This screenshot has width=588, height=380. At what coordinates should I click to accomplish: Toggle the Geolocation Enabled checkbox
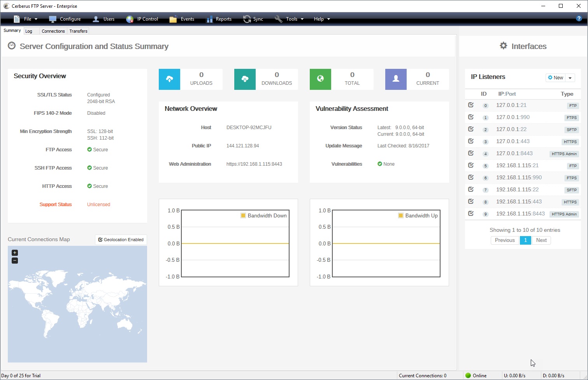click(100, 240)
